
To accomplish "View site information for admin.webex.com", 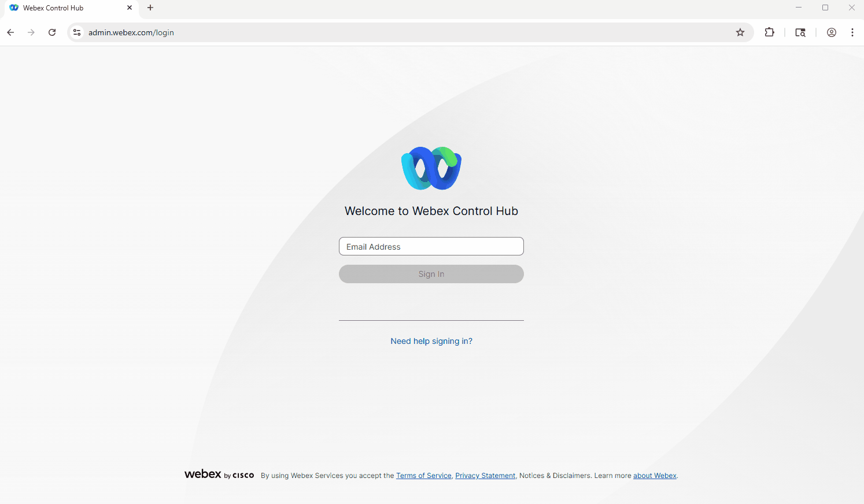I will [x=77, y=32].
